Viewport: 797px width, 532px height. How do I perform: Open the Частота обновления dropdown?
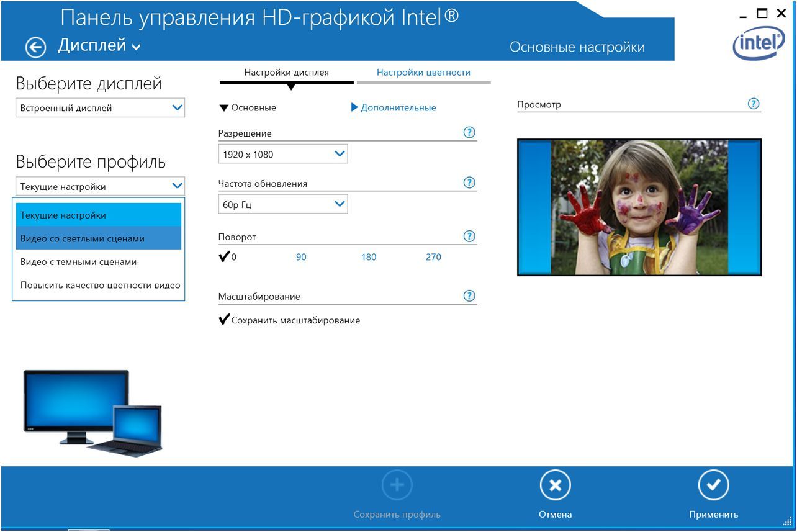coord(282,204)
